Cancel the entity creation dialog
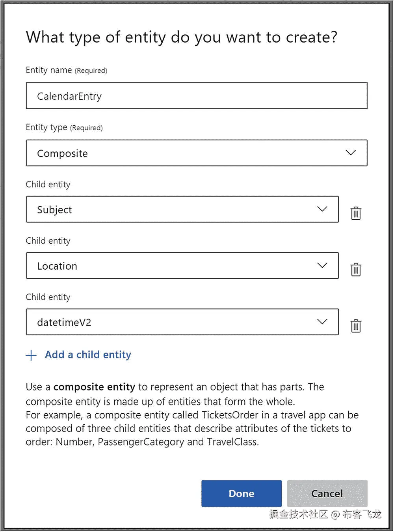Viewport: 394px width, 532px height. coord(327,493)
